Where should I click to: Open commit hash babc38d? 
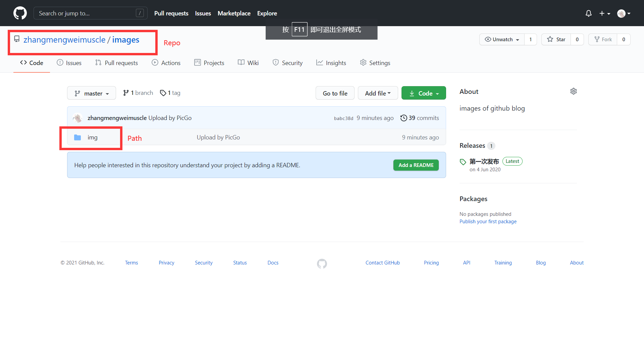(343, 118)
